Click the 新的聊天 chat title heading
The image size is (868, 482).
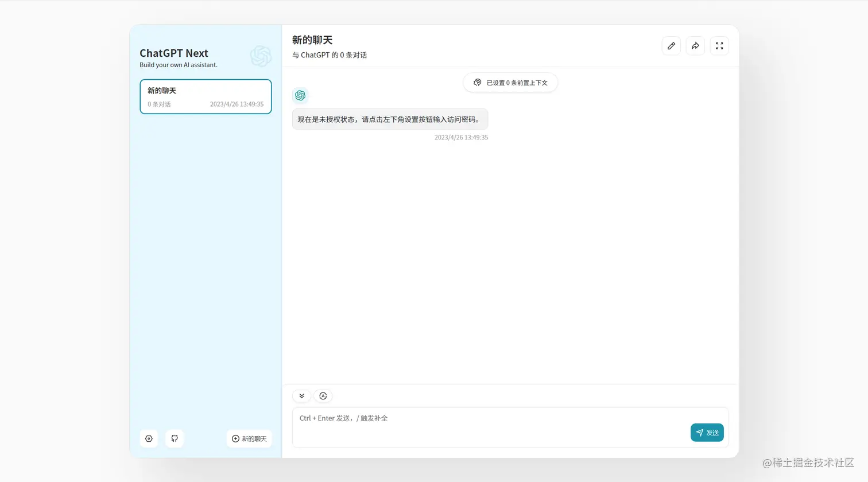(312, 40)
